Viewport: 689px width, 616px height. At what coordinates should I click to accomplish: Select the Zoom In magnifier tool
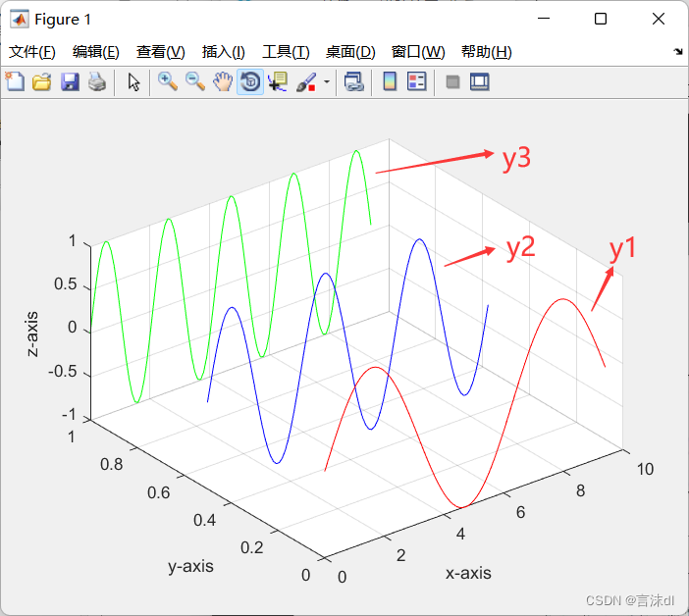pos(168,82)
